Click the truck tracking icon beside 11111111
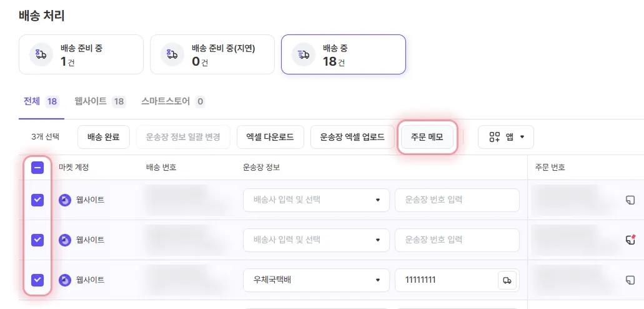The width and height of the screenshot is (644, 309). pos(507,280)
